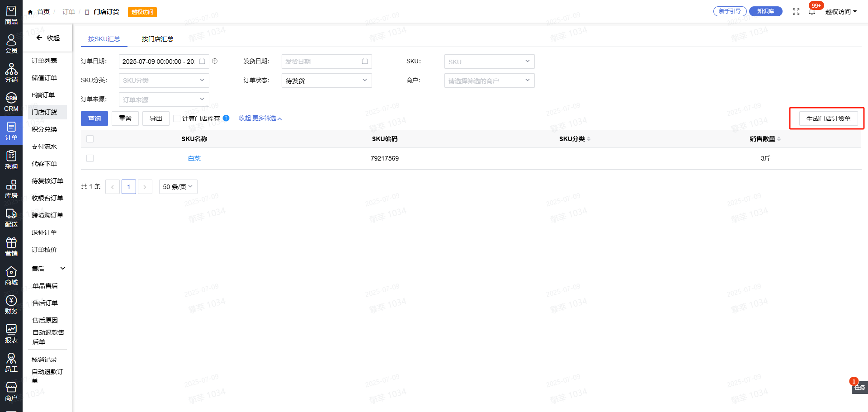Select 订单列表 in the side menu
868x412 pixels.
[44, 61]
